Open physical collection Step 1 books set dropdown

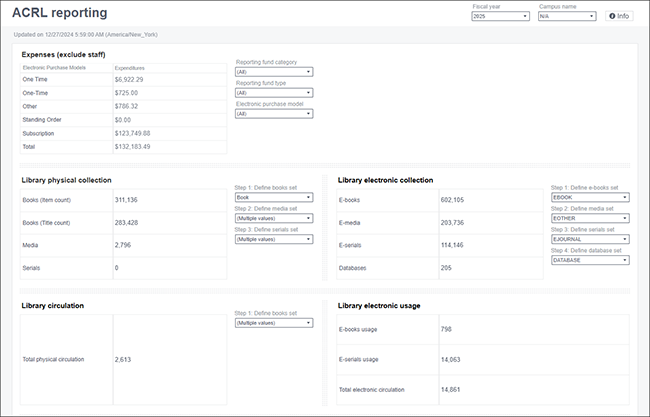pyautogui.click(x=274, y=197)
